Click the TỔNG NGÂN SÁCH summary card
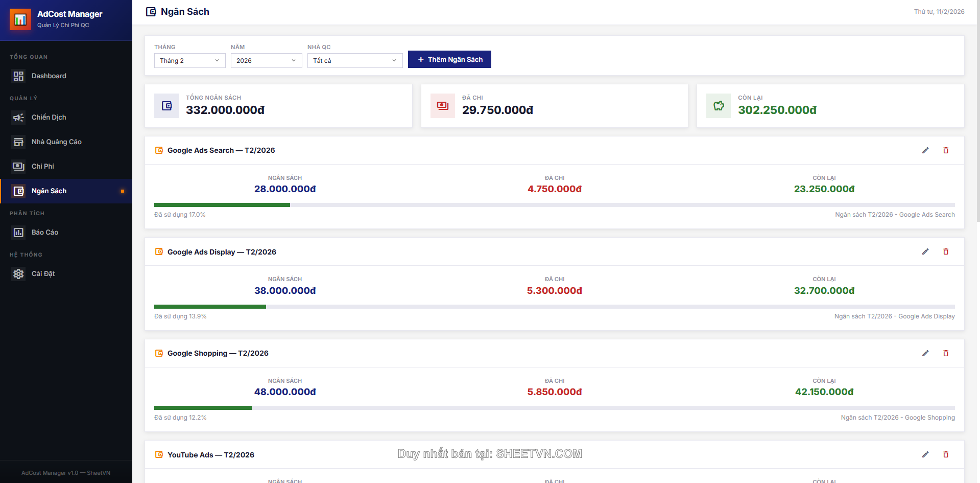Screen dimensions: 980x483 point(278,106)
